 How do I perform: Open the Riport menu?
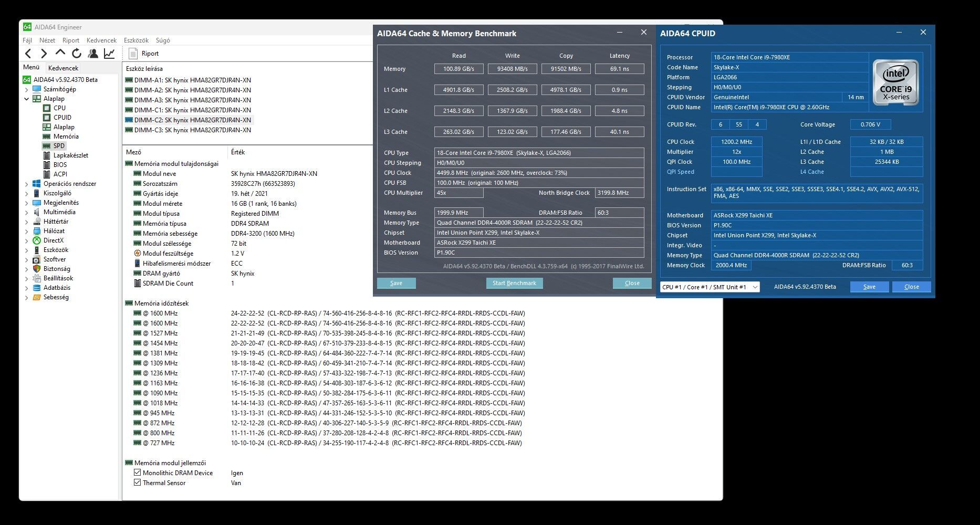tap(71, 40)
